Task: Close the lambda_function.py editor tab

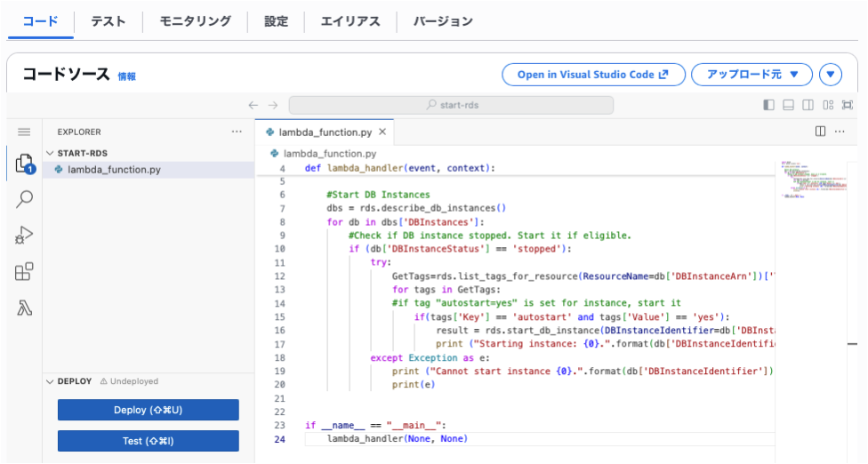Action: (382, 132)
